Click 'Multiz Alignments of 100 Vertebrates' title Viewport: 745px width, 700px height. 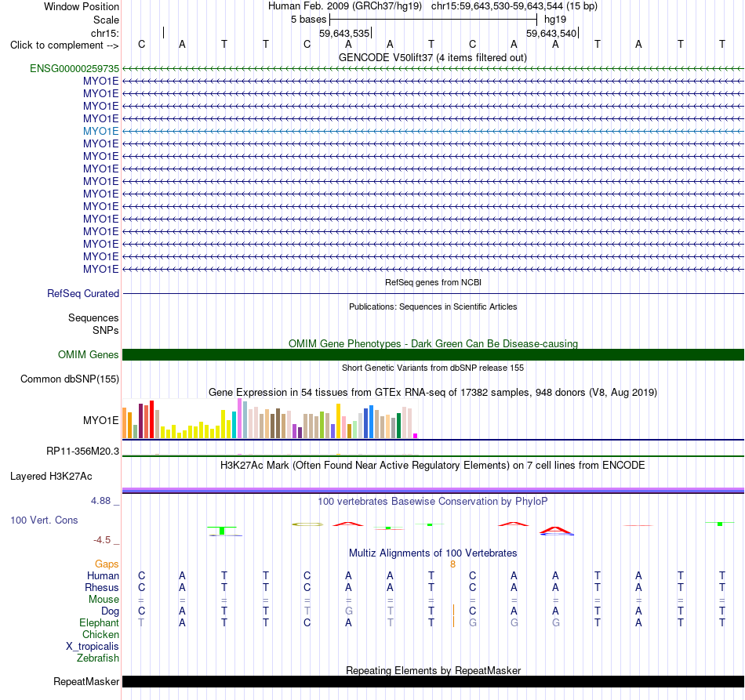[x=433, y=553]
